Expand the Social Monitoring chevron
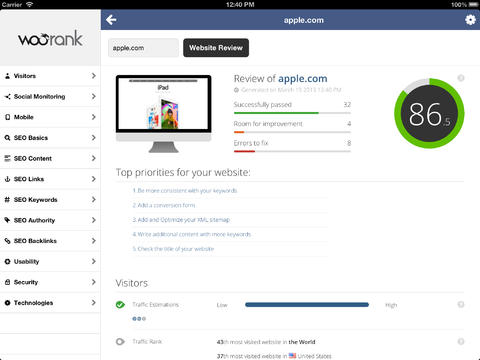This screenshot has width=480, height=360. coord(94,97)
